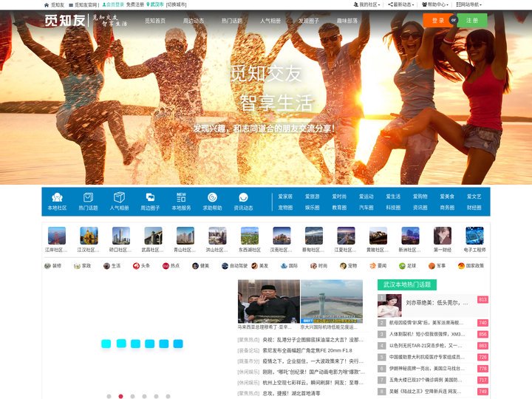532x399 pixels.
Task: Go to 觅知首页 in header navigation
Action: pos(155,21)
